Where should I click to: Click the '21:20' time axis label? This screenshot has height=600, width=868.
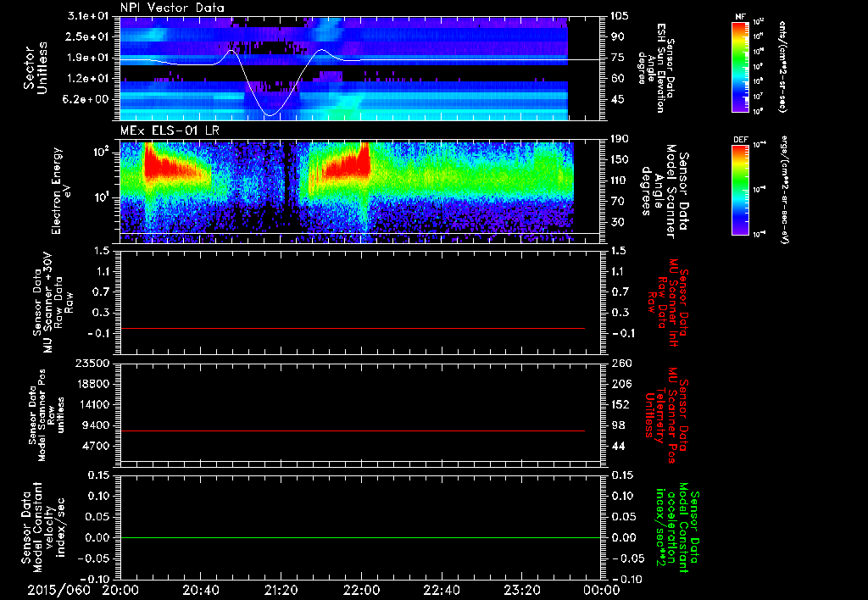pyautogui.click(x=281, y=590)
